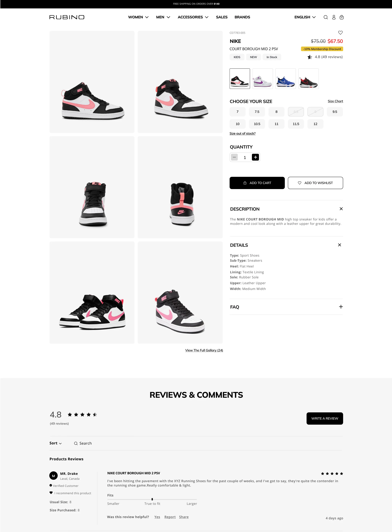Open the reviews Sort dropdown

tap(56, 443)
